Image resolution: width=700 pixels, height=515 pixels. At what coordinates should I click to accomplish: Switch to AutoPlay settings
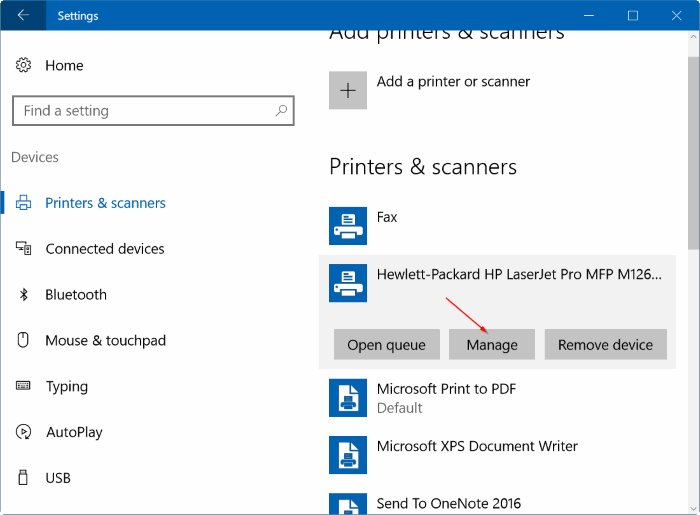[74, 433]
